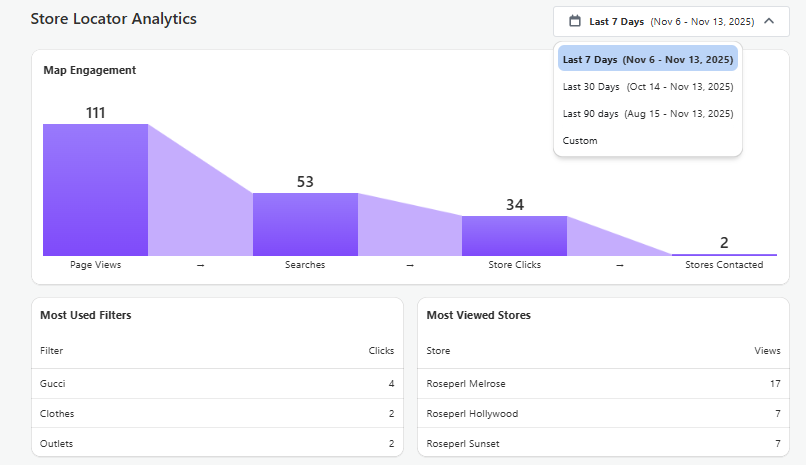Select the Last 7 Days option in the list
Screen dimensions: 806x465
pyautogui.click(x=648, y=60)
